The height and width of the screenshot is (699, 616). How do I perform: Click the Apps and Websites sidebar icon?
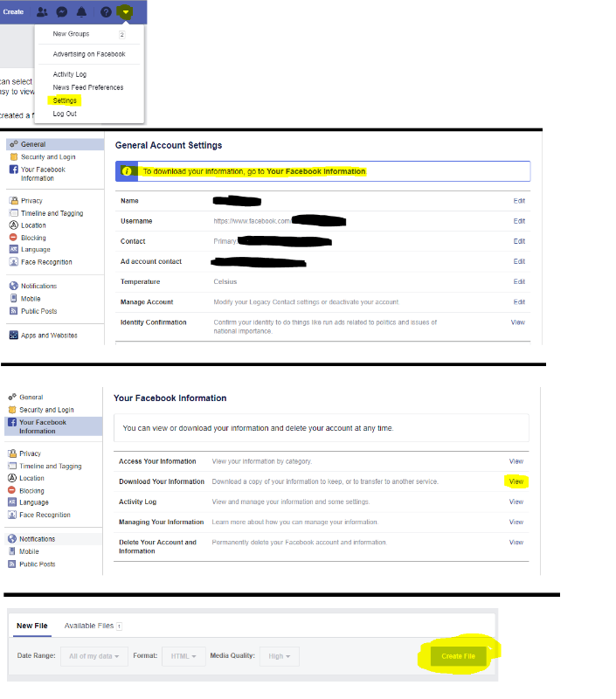click(x=14, y=336)
